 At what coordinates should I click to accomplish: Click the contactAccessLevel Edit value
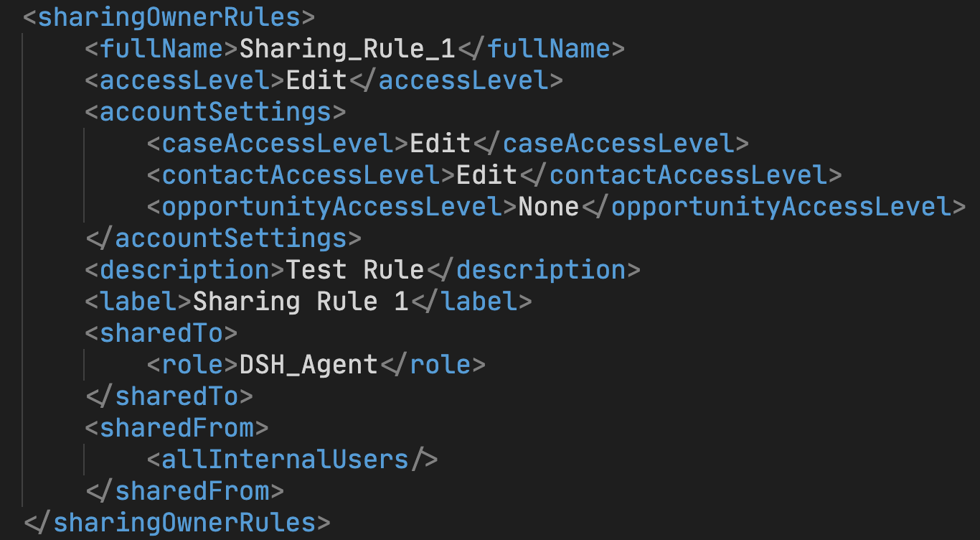(486, 174)
